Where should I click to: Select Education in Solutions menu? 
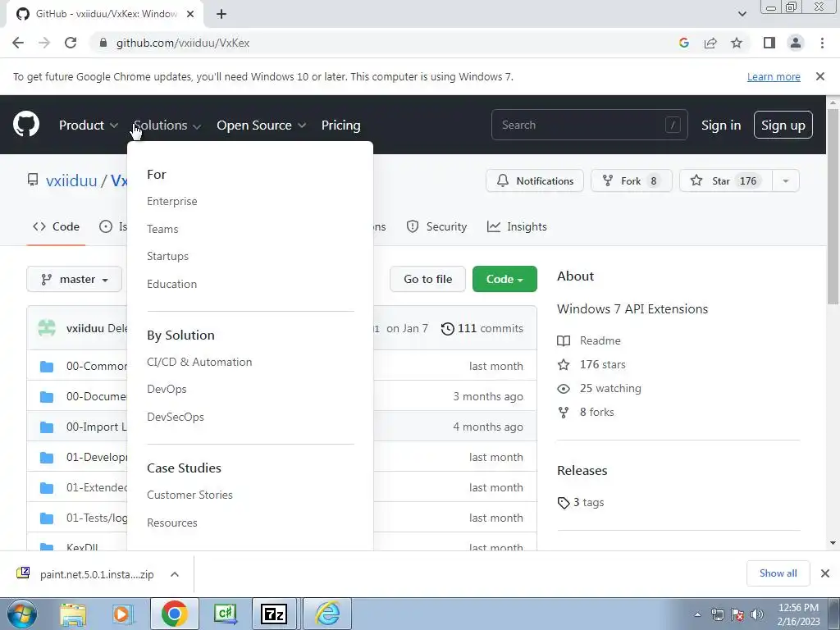coord(172,284)
